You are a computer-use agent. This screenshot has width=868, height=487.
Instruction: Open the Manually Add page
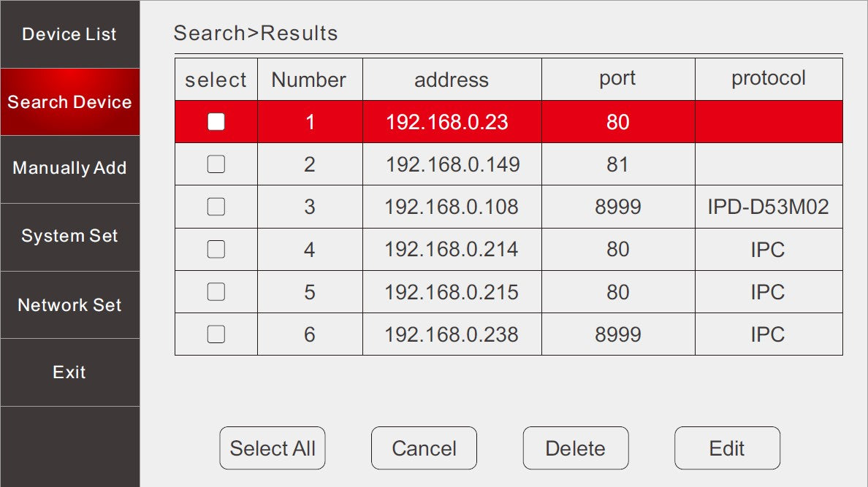(x=69, y=168)
